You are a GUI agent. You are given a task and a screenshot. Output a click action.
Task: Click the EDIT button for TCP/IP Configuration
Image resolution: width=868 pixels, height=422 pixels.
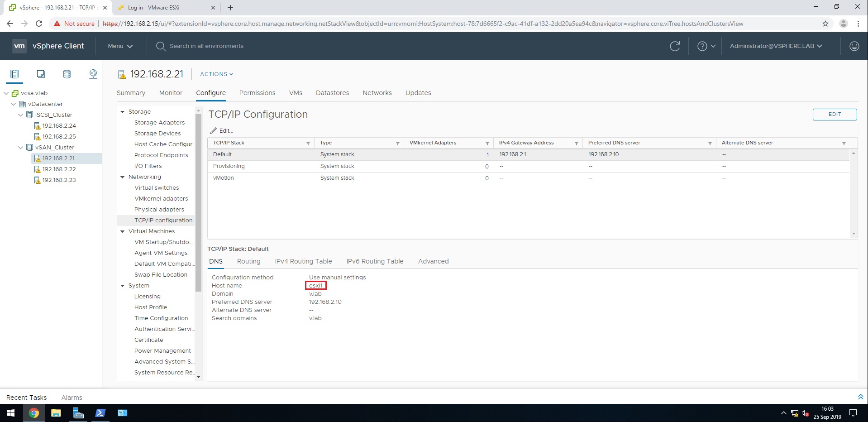[x=834, y=114]
